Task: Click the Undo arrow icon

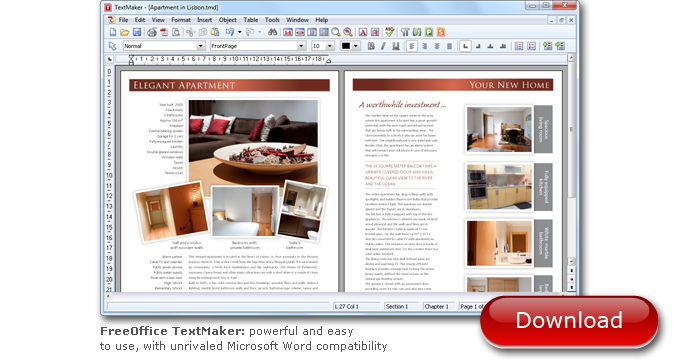Action: tap(229, 32)
